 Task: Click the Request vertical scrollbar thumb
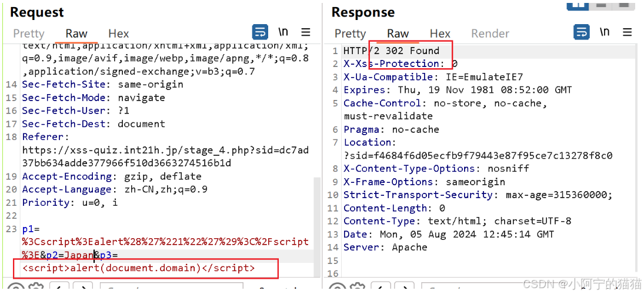(x=316, y=228)
